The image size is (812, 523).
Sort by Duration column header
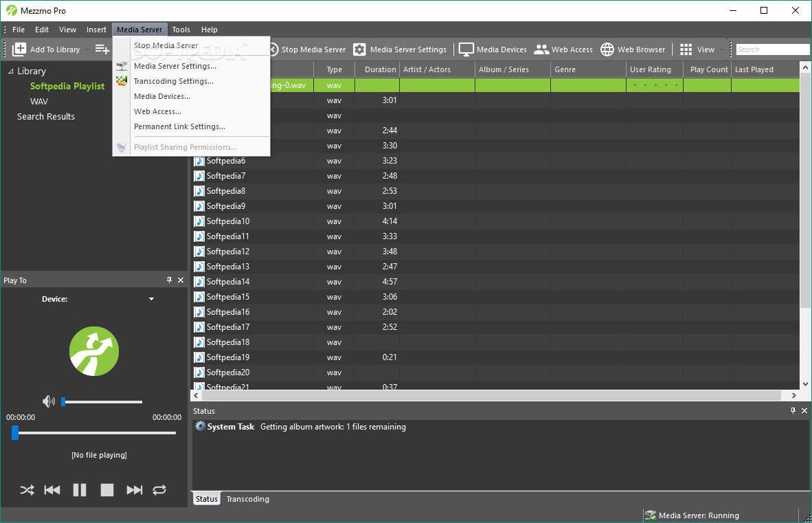(377, 69)
